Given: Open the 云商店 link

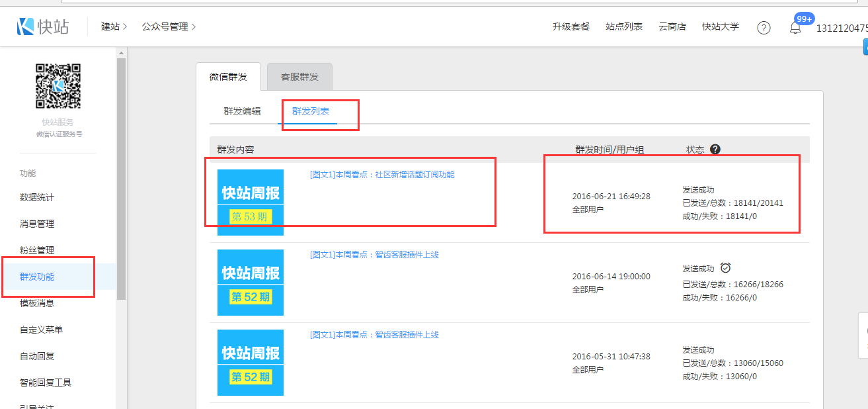Looking at the screenshot, I should pyautogui.click(x=672, y=26).
